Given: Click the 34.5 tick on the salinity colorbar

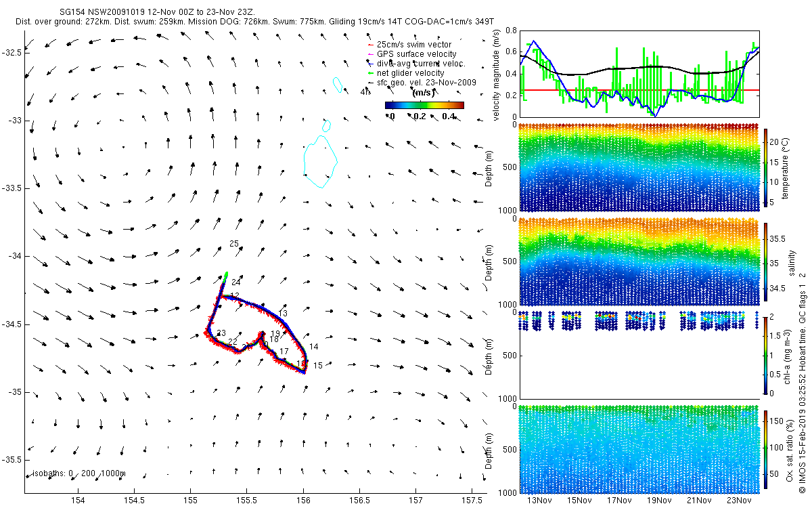Looking at the screenshot, I should click(x=777, y=288).
